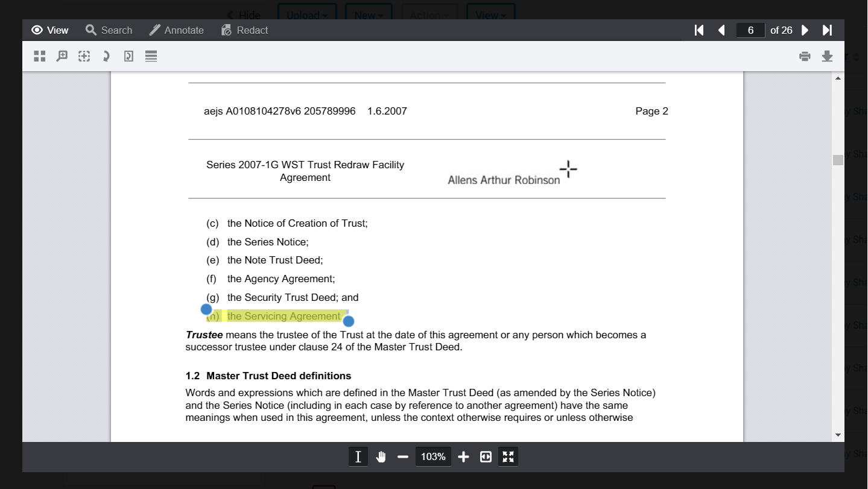Activate the marquee zoom selection tool
868x489 pixels.
tap(84, 56)
